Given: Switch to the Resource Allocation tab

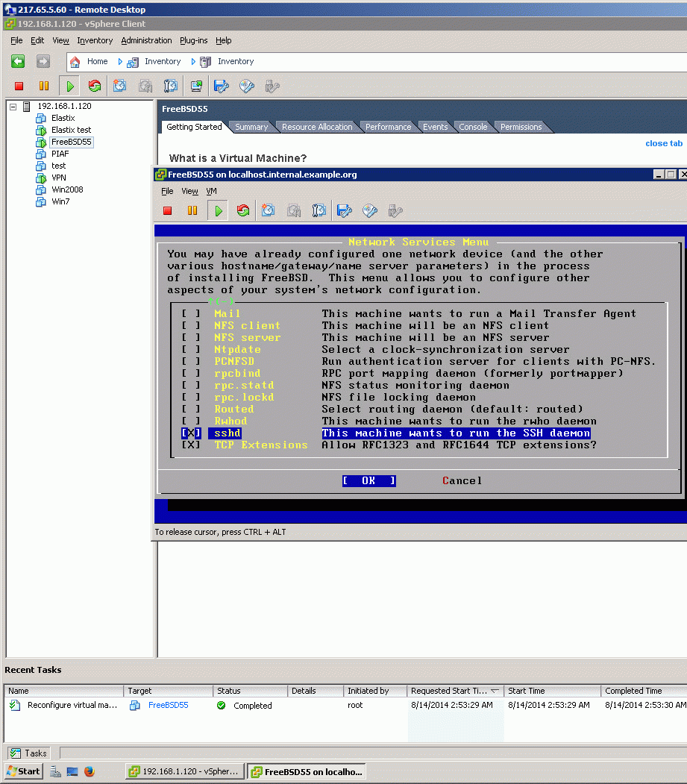Looking at the screenshot, I should (x=317, y=127).
